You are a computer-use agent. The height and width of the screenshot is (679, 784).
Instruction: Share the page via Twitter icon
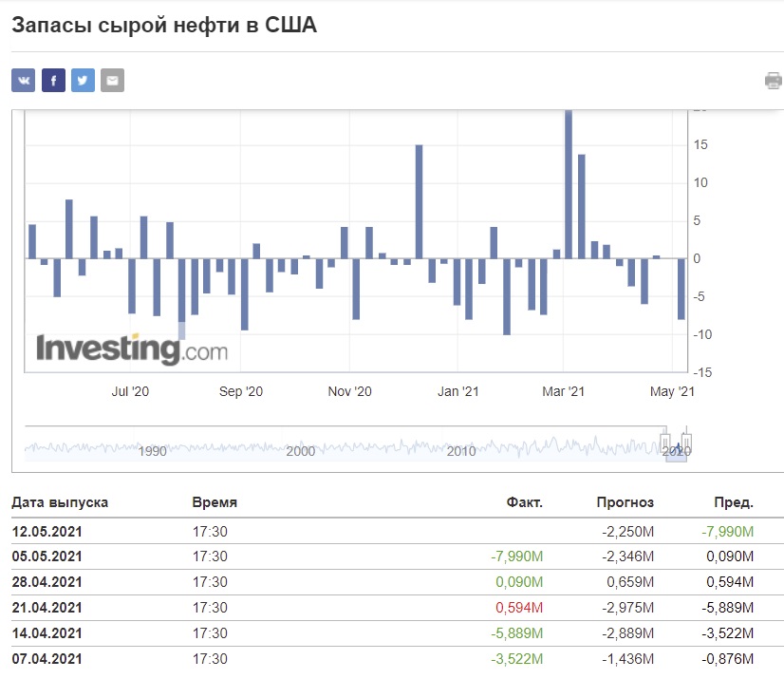coord(83,80)
